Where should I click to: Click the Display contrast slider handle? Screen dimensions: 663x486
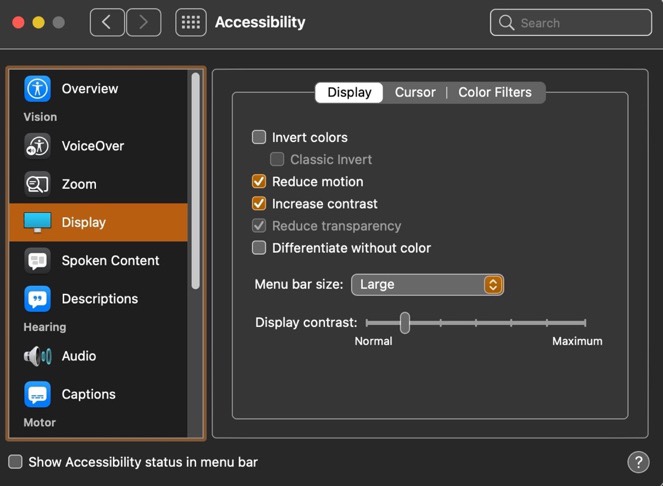click(405, 322)
